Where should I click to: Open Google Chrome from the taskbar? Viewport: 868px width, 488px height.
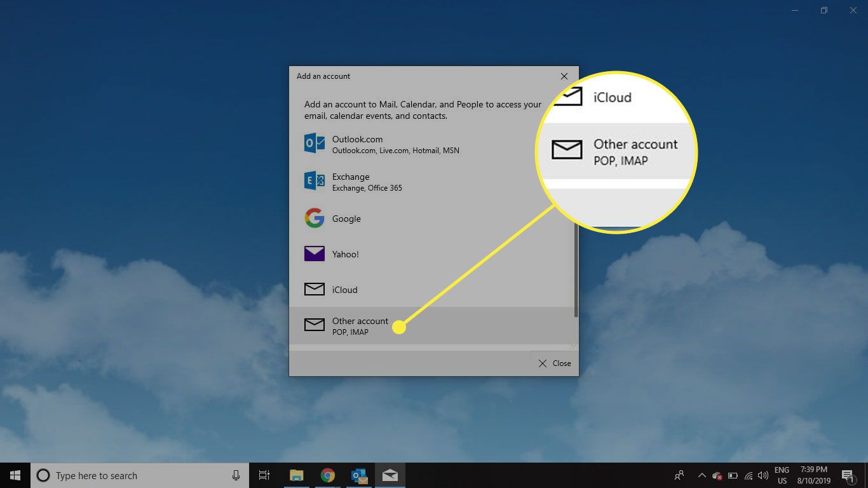click(x=327, y=475)
